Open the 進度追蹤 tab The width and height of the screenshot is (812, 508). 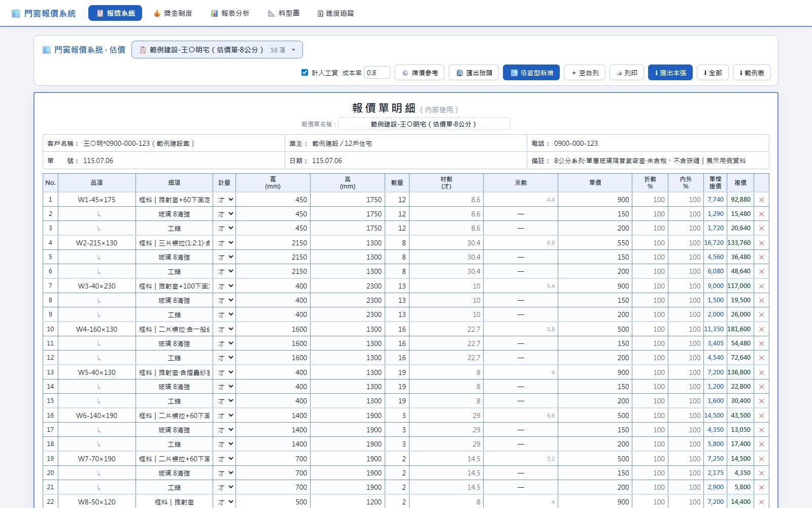[336, 13]
